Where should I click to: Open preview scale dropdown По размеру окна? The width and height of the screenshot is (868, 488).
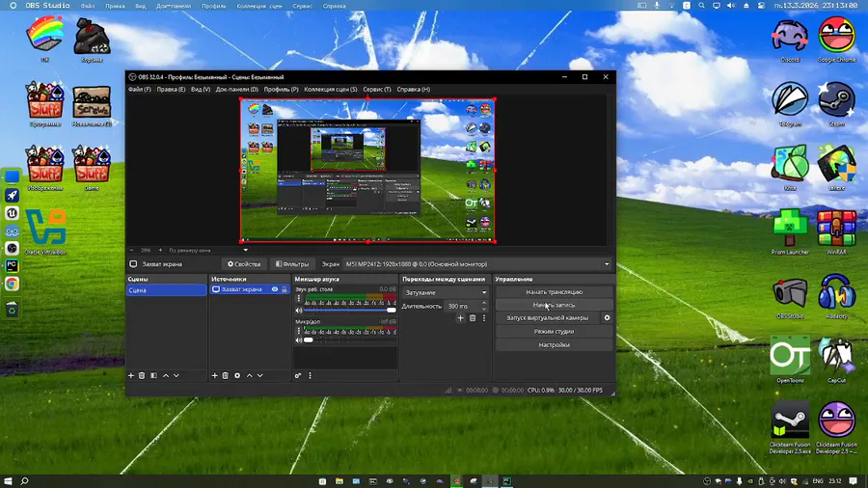click(208, 250)
